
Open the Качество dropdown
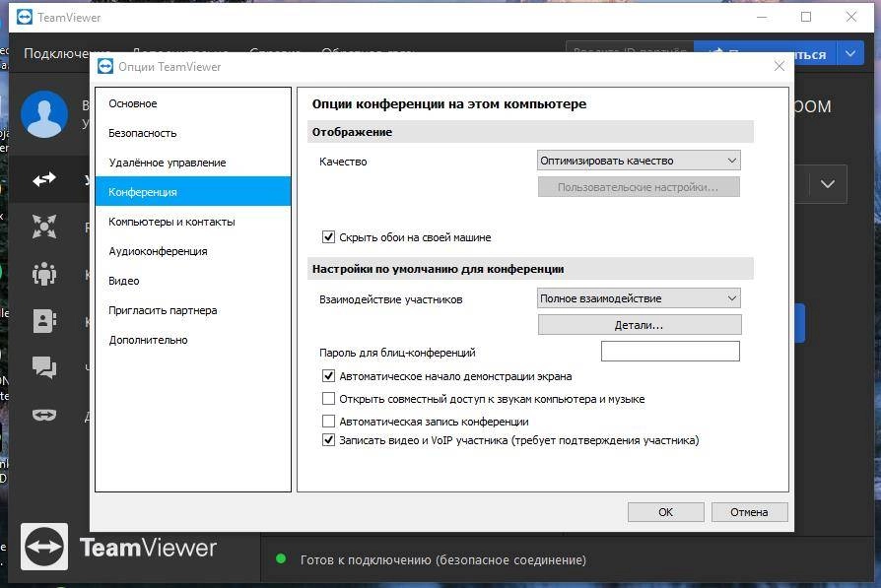[639, 161]
